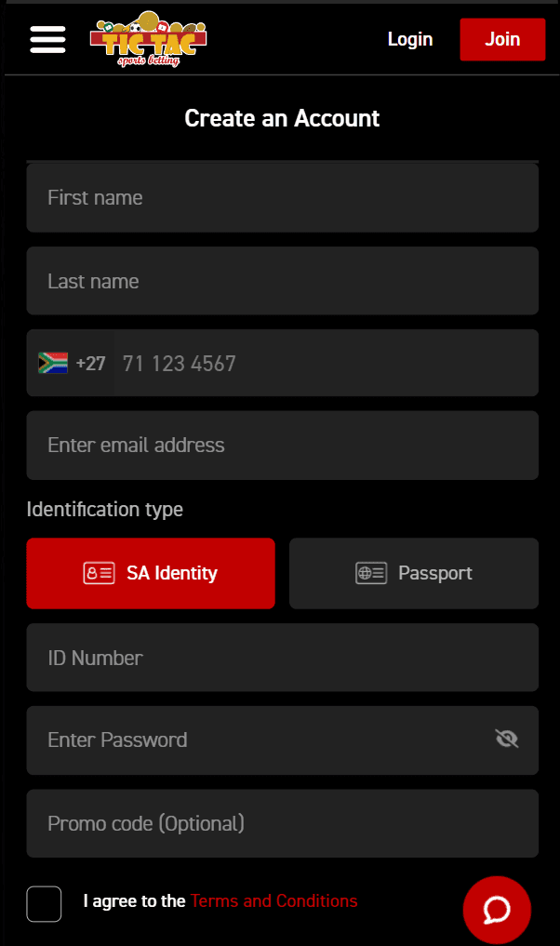
Task: Focus the First name field
Action: pos(282,197)
